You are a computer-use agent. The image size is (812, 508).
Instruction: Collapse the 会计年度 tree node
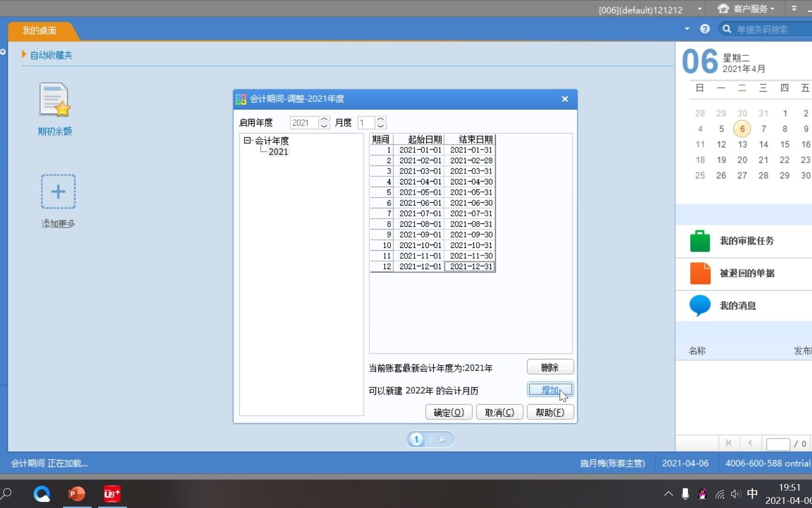click(247, 140)
